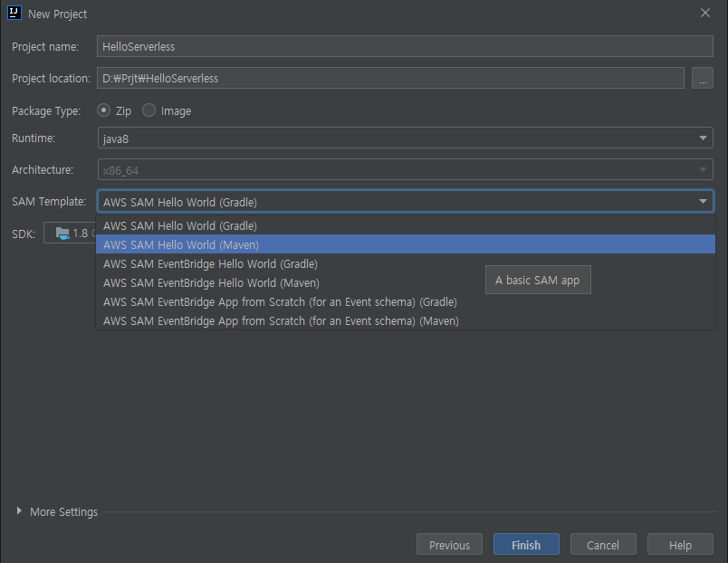
Task: Click the SAM Template label
Action: coord(49,202)
